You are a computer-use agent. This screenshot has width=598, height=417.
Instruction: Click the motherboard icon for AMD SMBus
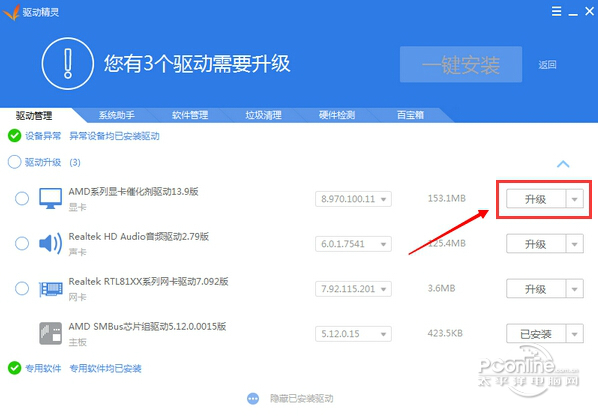50,333
